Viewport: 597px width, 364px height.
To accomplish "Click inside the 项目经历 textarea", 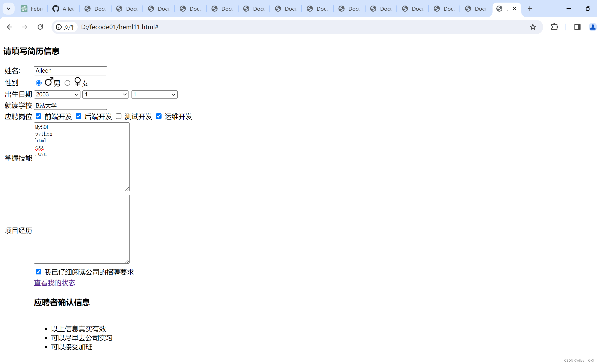I will tap(82, 229).
